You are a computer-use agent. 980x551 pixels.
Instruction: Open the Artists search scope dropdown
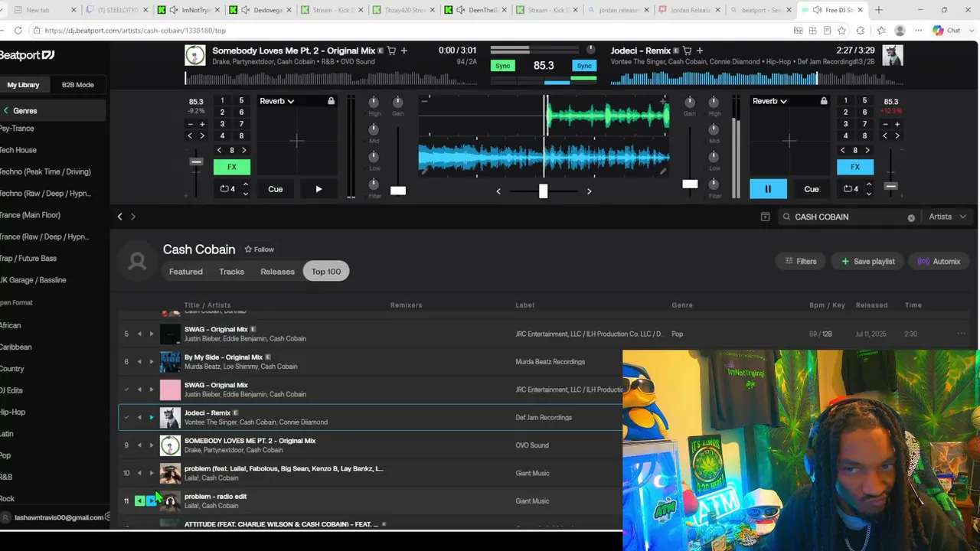946,217
